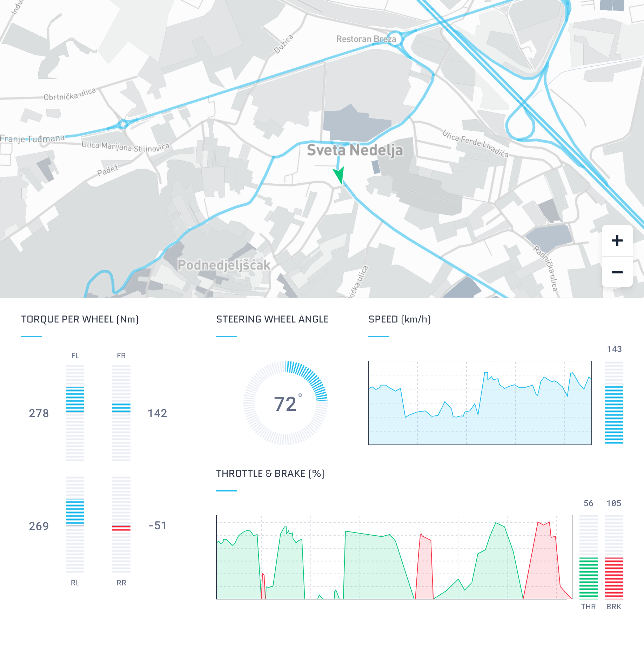Click the 143 speed value readout
This screenshot has width=644, height=645.
tap(615, 349)
